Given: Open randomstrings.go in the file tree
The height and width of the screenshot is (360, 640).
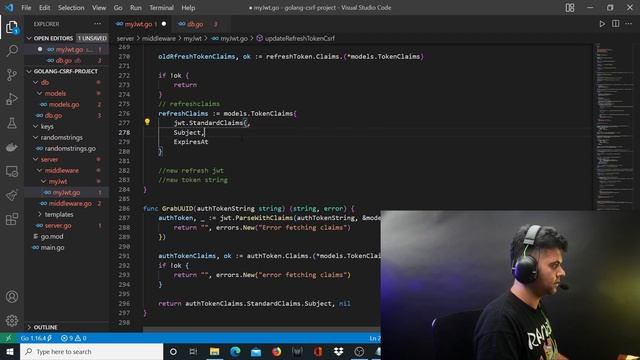Looking at the screenshot, I should click(x=70, y=149).
